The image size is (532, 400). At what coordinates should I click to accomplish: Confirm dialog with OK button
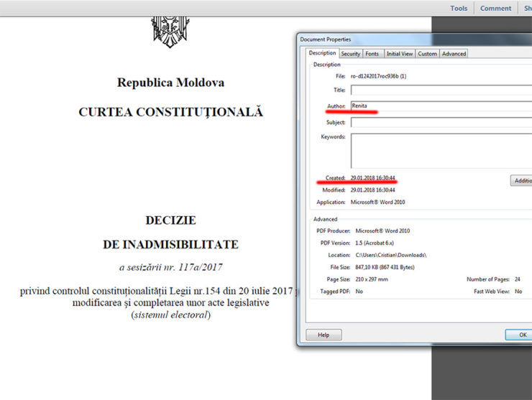519,335
